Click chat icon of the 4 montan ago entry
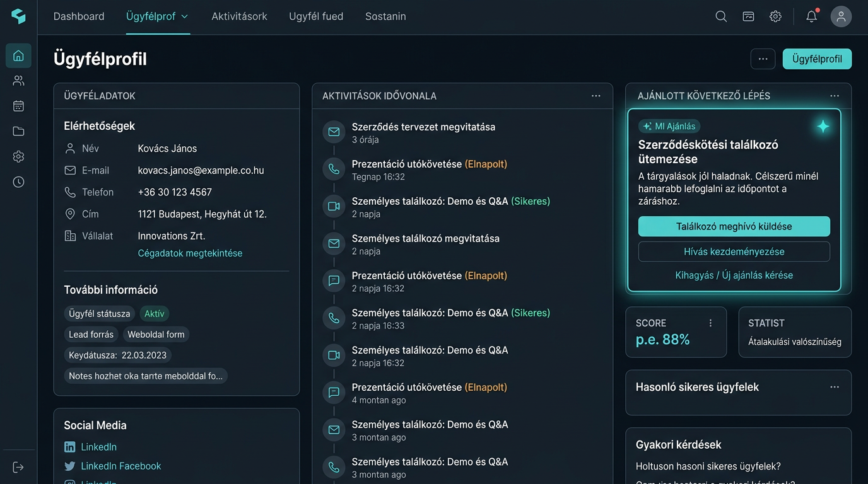This screenshot has height=484, width=868. click(x=334, y=393)
